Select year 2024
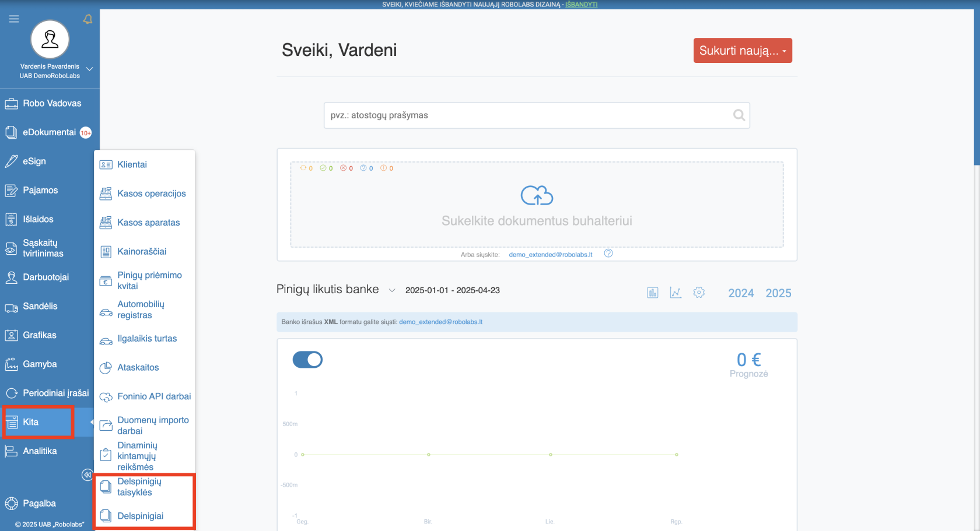 [x=741, y=293]
